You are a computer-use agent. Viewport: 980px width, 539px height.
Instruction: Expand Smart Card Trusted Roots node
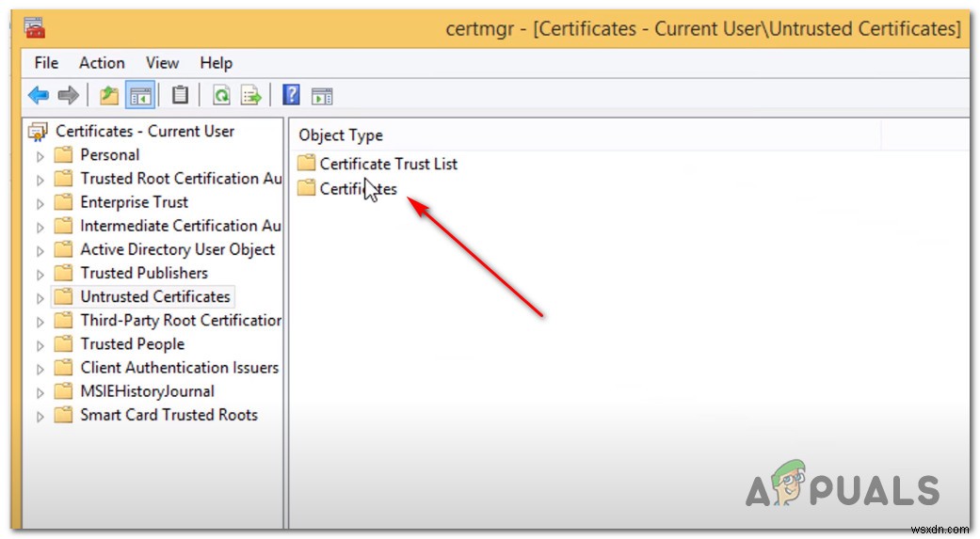tap(40, 418)
